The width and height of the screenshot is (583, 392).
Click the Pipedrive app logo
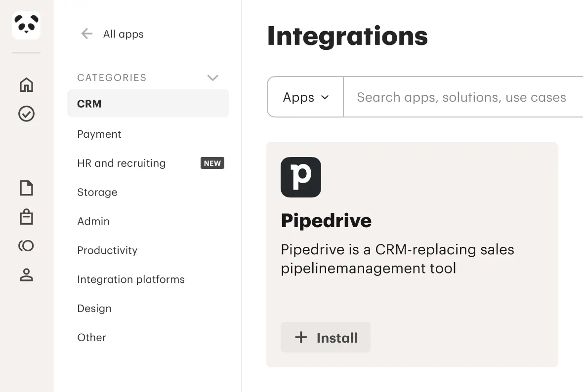(x=301, y=177)
